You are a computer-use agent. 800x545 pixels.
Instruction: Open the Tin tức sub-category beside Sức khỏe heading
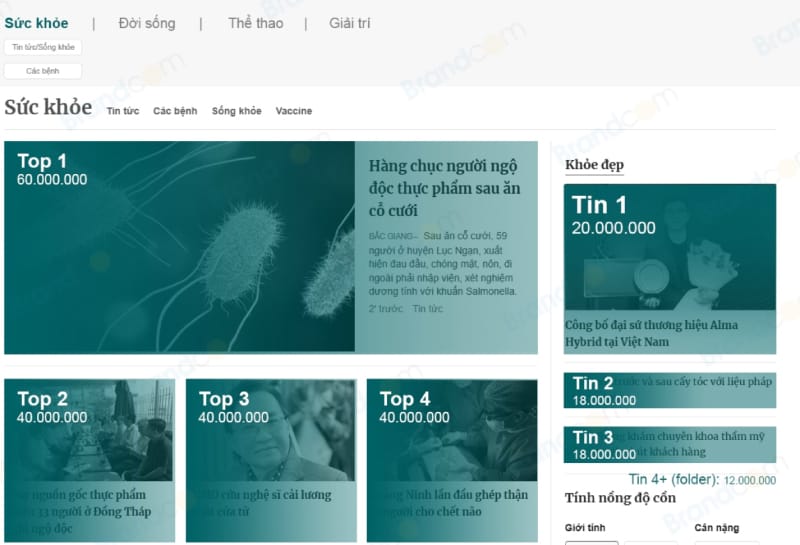(123, 111)
